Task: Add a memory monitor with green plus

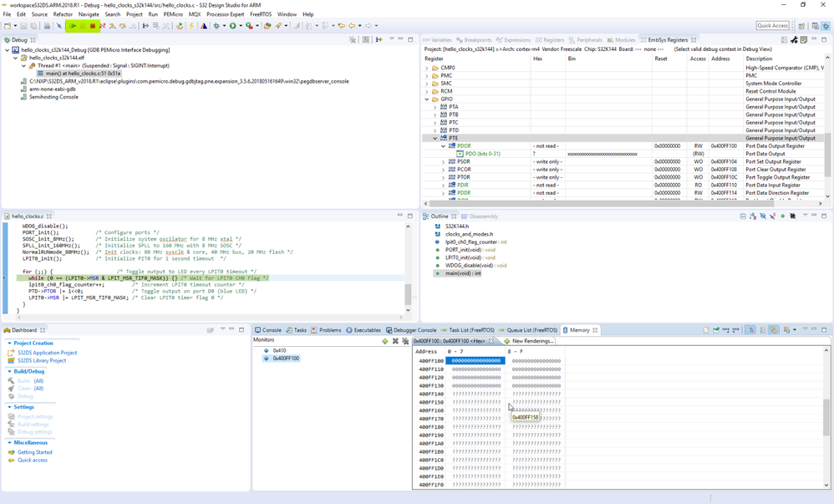Action: (x=384, y=341)
